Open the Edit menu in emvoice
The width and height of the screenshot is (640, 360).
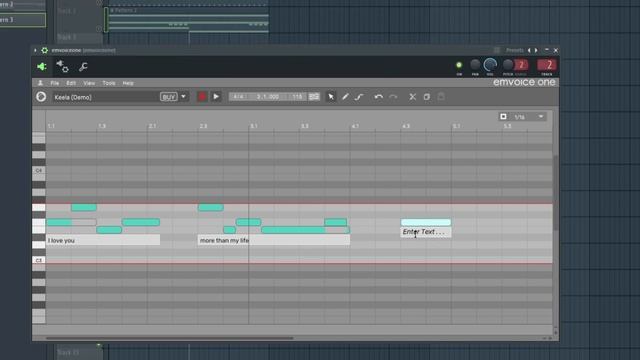(71, 83)
